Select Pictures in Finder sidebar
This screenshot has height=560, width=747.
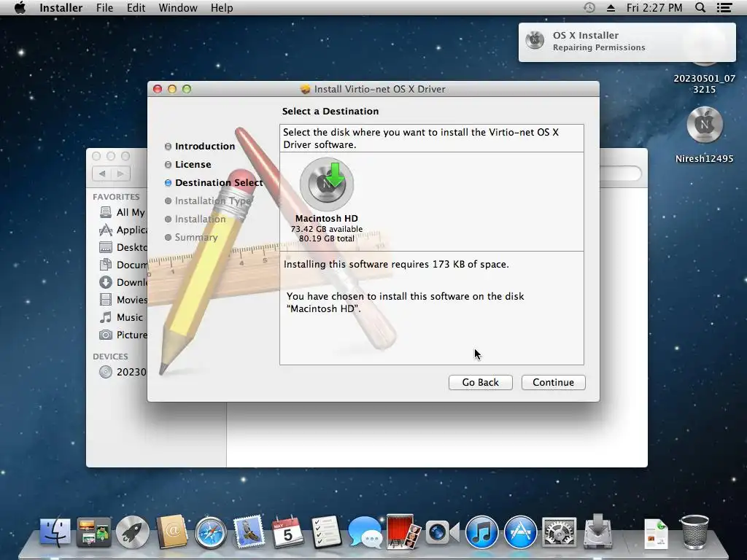pyautogui.click(x=123, y=335)
